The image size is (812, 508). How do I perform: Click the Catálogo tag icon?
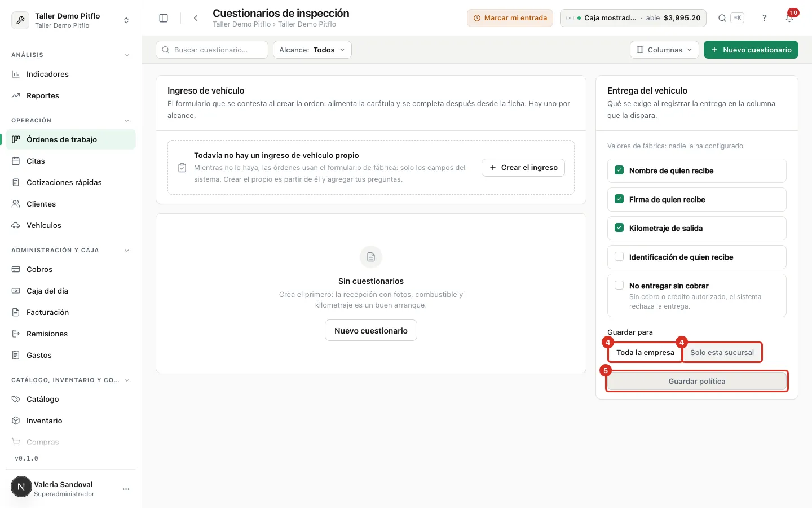16,399
